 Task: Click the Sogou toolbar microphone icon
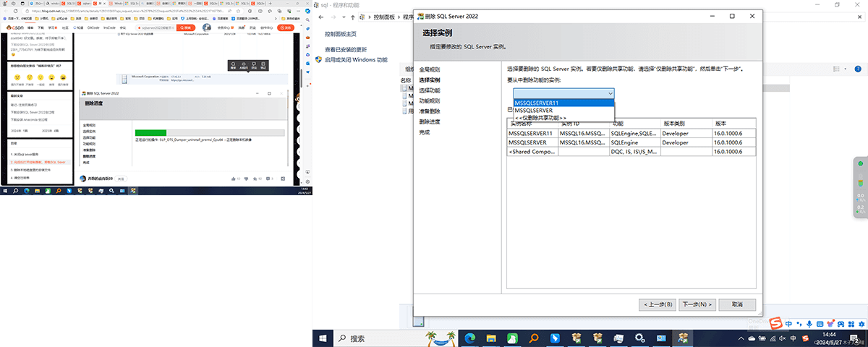click(808, 323)
